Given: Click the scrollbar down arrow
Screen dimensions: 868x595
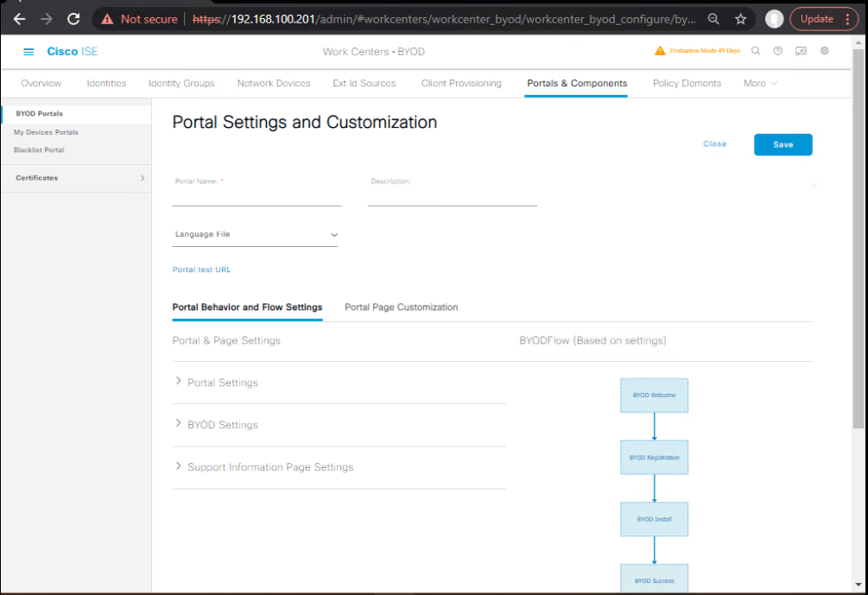Looking at the screenshot, I should [858, 585].
